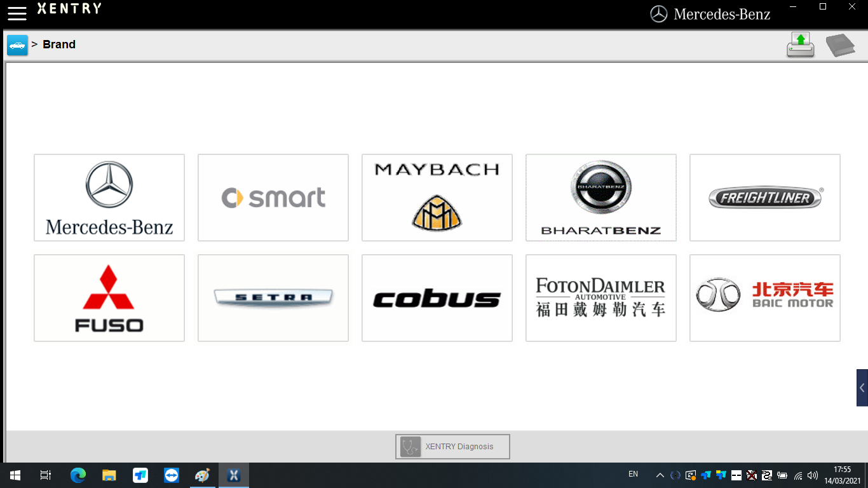Select the Maybach brand tile
868x488 pixels.
pyautogui.click(x=437, y=198)
